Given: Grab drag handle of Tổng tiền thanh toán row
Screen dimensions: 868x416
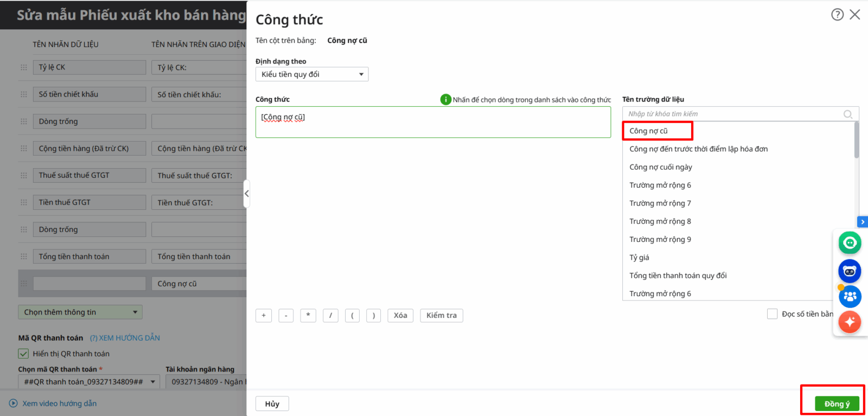Looking at the screenshot, I should click(x=24, y=257).
